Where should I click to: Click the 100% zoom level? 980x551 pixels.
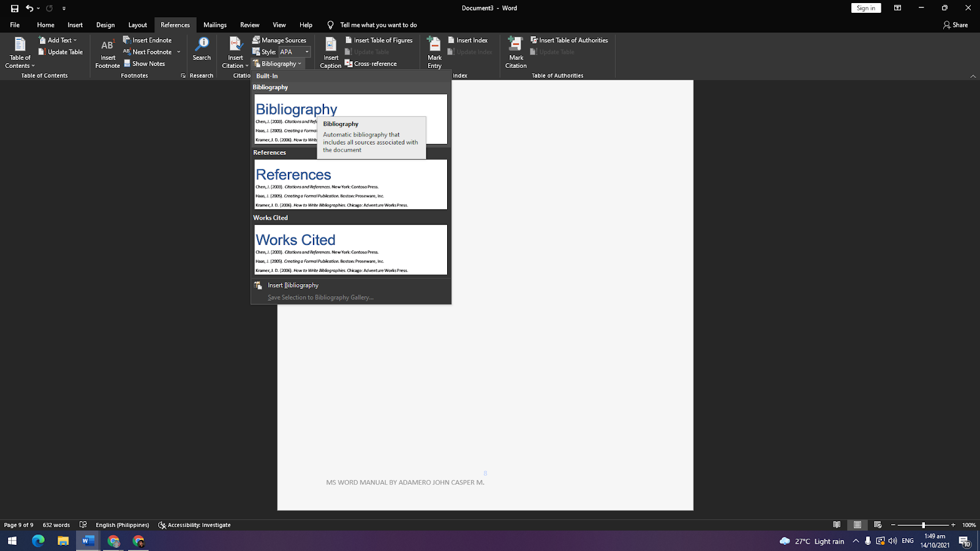[x=969, y=525]
